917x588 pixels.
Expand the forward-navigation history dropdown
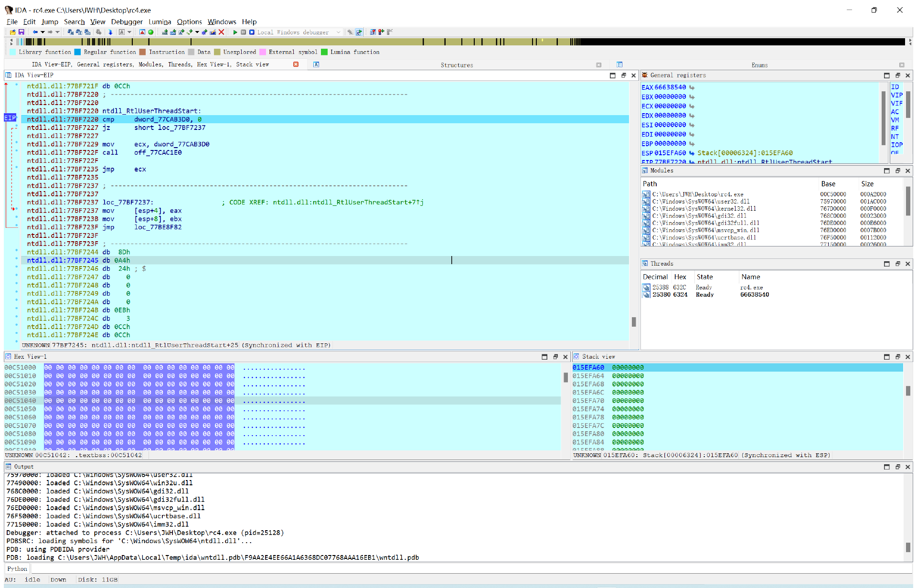coord(57,32)
